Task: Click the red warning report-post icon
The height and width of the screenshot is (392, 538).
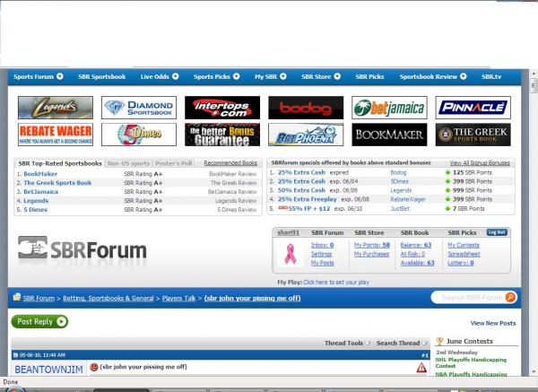Action: (421, 368)
